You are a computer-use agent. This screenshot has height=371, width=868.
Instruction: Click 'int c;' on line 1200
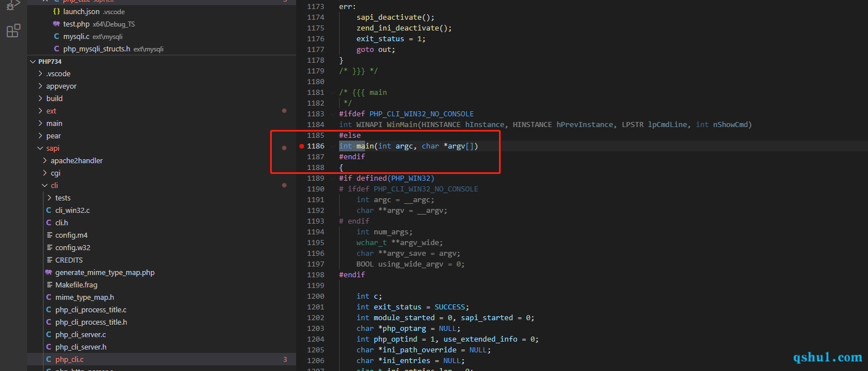click(370, 296)
